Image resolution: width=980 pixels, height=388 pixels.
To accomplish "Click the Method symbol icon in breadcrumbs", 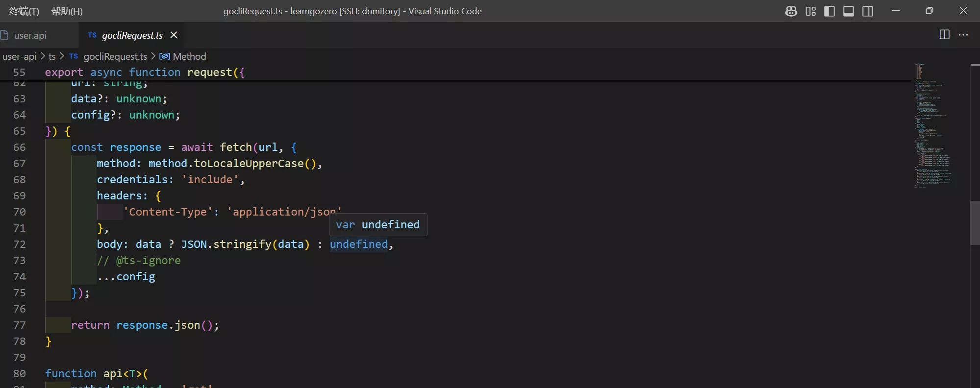I will coord(165,56).
